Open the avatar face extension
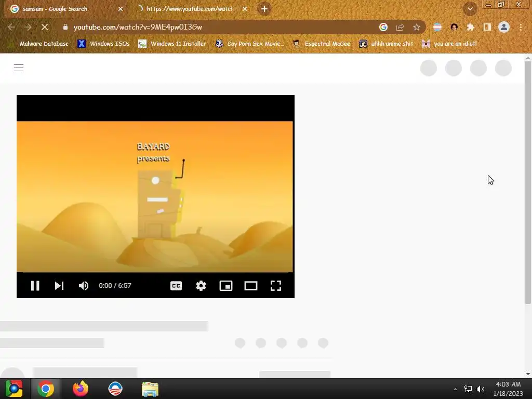The height and width of the screenshot is (399, 532). coord(454,27)
